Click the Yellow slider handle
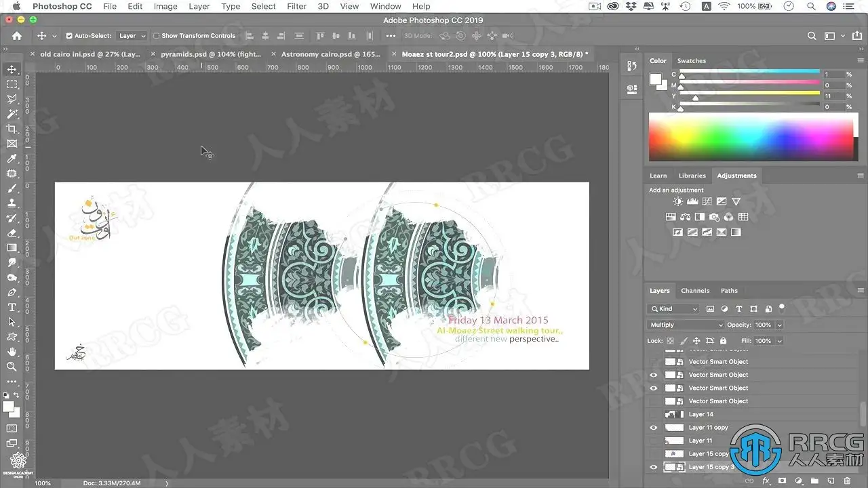Image resolution: width=868 pixels, height=488 pixels. pos(695,98)
